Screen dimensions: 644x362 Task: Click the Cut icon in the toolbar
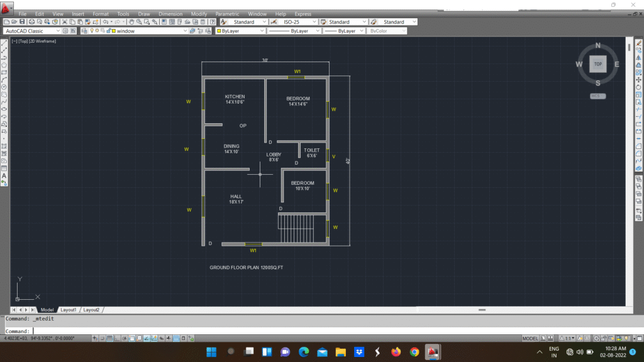(x=65, y=22)
